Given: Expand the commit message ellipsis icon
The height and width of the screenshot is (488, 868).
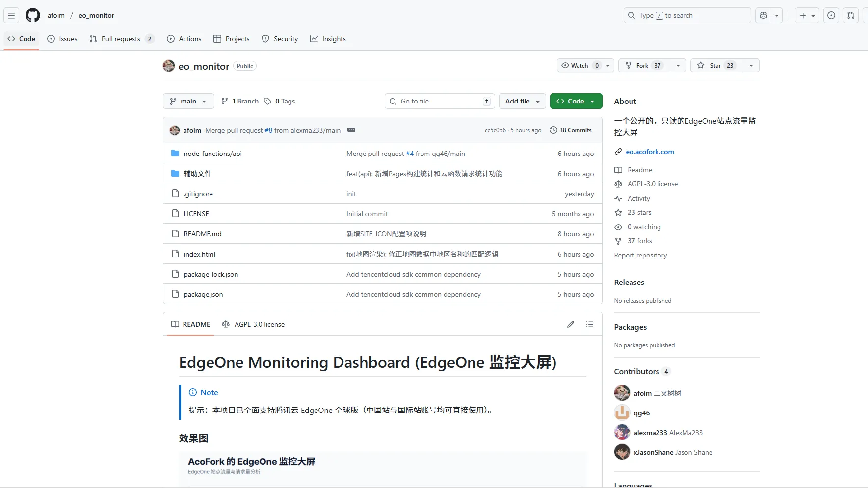Looking at the screenshot, I should coord(351,130).
